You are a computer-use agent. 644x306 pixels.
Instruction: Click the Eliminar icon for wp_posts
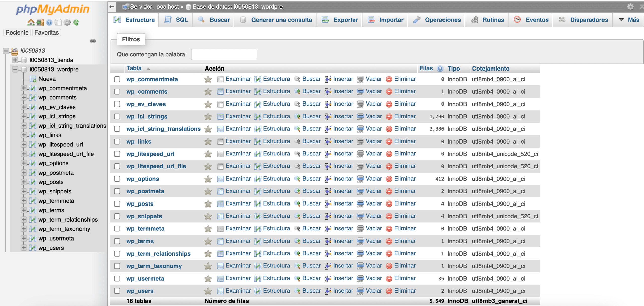[389, 204]
